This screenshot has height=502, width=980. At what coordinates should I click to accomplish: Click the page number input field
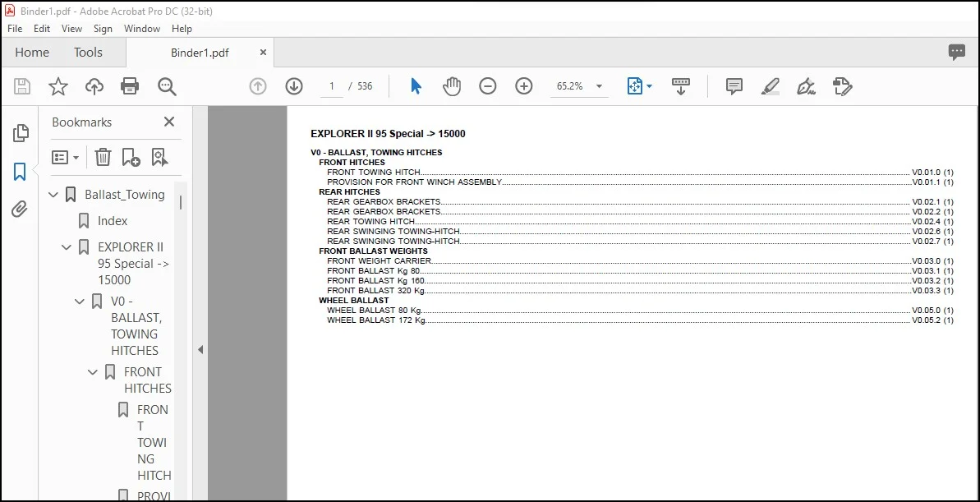pyautogui.click(x=332, y=86)
